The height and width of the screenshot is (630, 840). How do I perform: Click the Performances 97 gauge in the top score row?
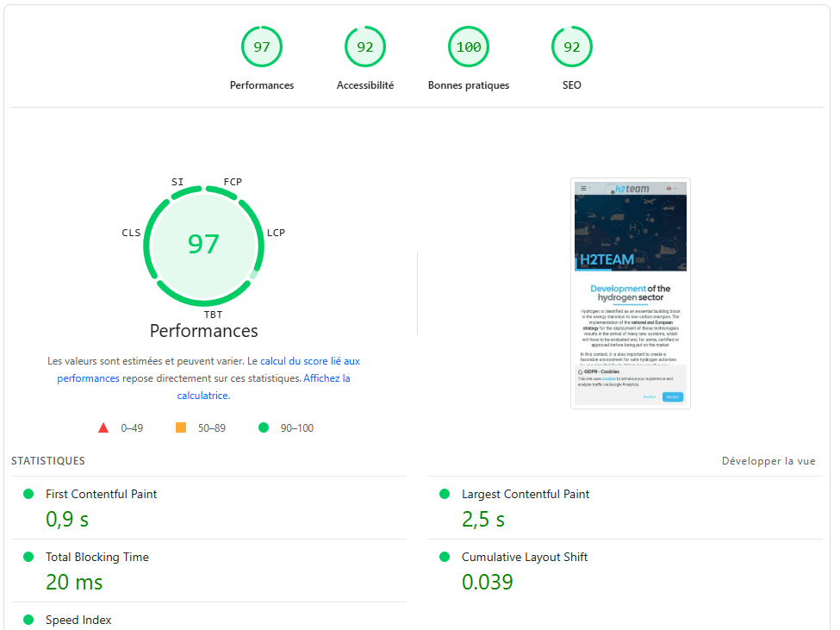261,47
